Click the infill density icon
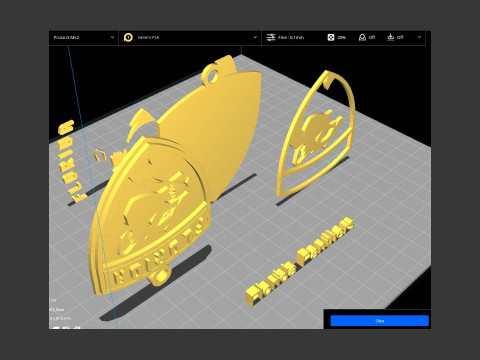The width and height of the screenshot is (480, 360). tap(331, 37)
